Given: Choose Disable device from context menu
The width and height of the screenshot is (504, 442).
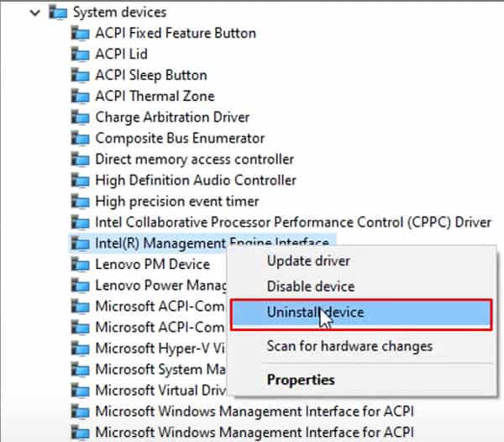Looking at the screenshot, I should pyautogui.click(x=311, y=286).
